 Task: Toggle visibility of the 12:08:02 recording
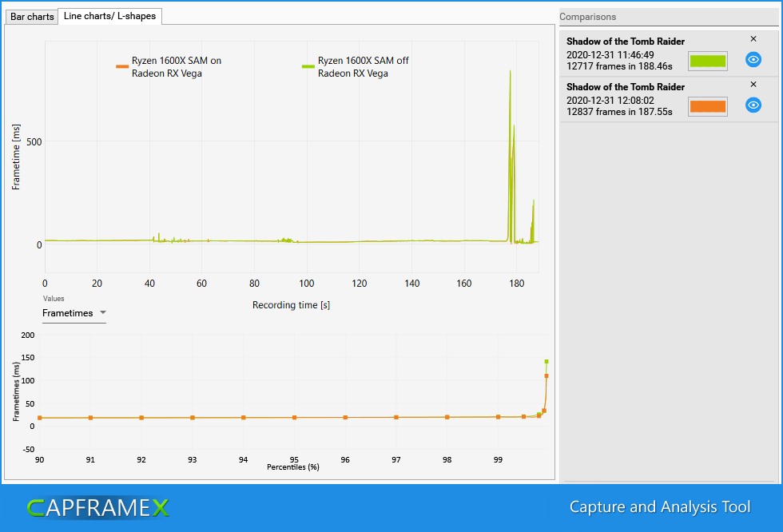pos(753,105)
